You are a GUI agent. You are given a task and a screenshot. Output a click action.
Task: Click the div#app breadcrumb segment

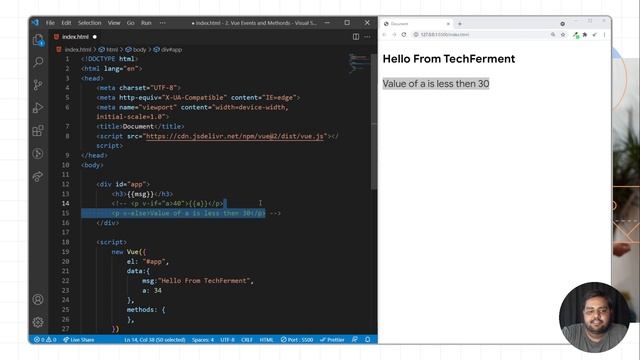coord(168,49)
